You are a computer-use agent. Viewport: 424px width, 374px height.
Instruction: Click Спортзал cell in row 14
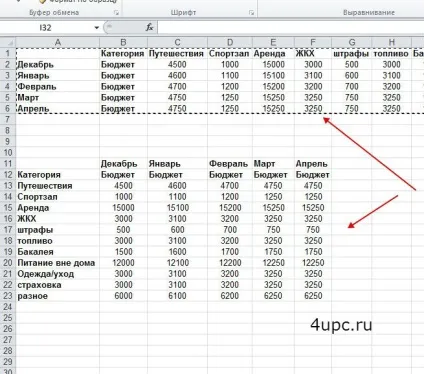[x=58, y=197]
